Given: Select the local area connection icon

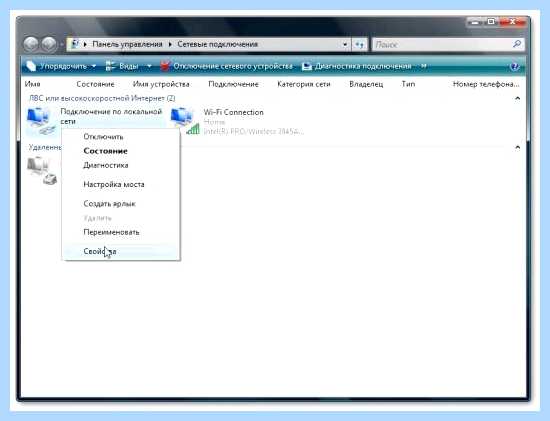Looking at the screenshot, I should (41, 121).
